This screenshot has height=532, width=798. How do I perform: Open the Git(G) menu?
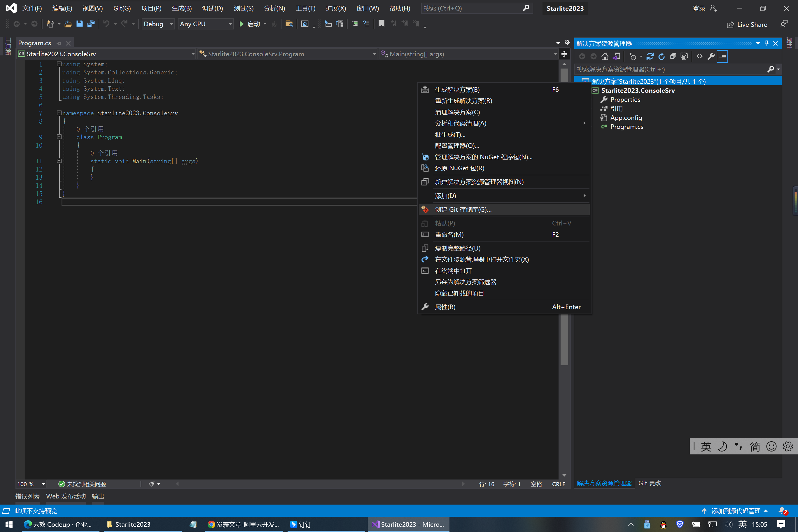tap(121, 8)
